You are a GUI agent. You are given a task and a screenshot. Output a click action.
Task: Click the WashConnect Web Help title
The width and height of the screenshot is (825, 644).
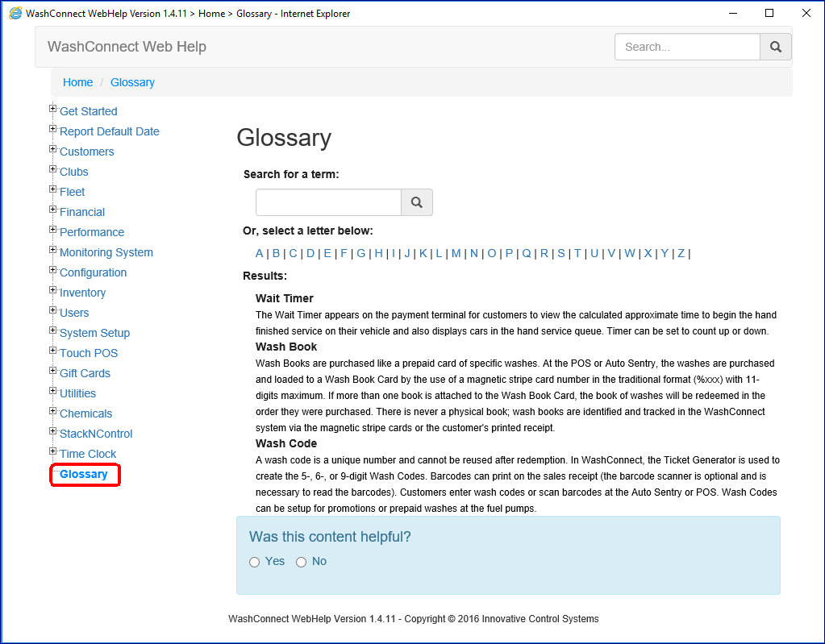pyautogui.click(x=127, y=47)
